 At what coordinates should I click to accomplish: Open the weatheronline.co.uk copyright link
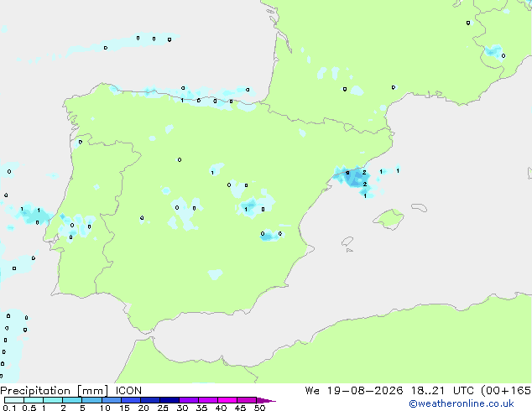click(x=462, y=403)
